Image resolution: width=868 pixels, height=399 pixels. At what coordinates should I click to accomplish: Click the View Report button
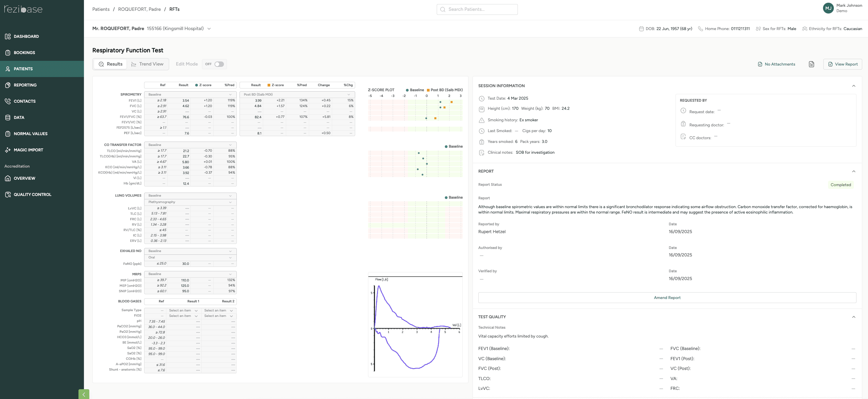[842, 64]
